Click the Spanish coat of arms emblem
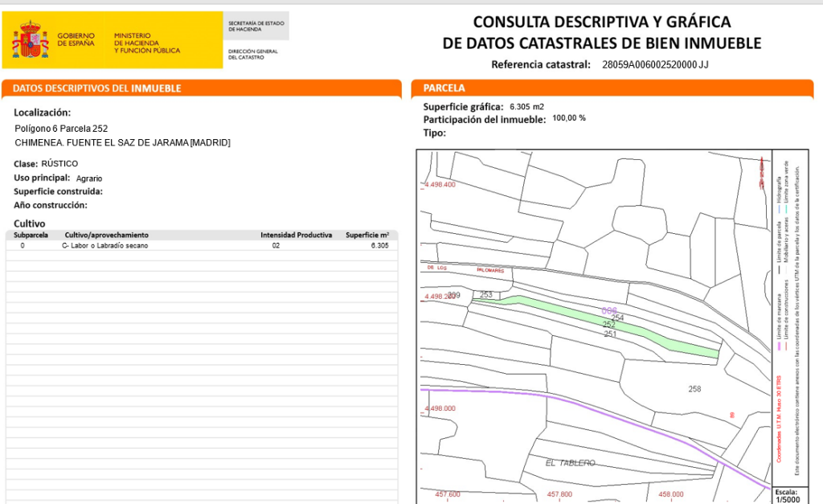 point(31,39)
